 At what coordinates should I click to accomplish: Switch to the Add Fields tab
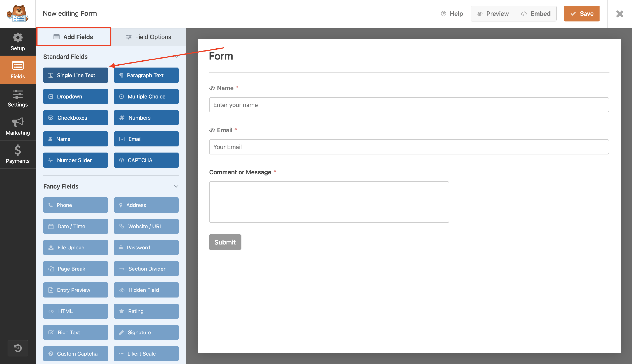click(x=73, y=37)
